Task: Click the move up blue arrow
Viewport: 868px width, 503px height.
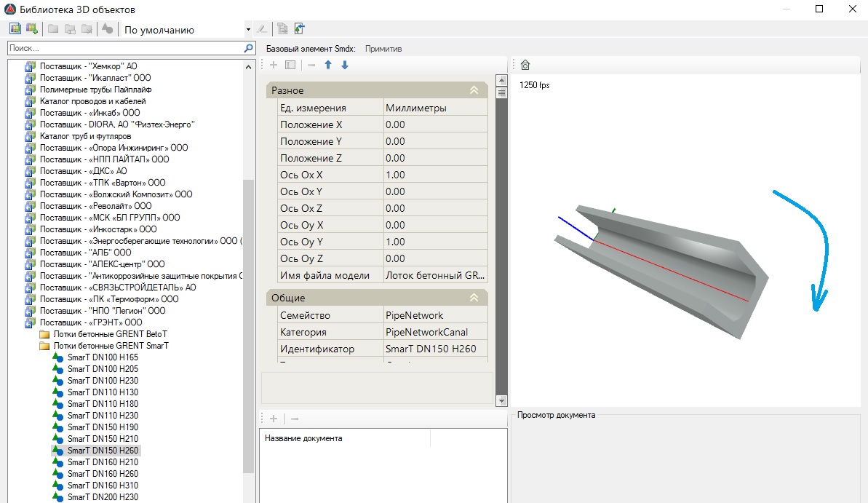Action: point(328,66)
